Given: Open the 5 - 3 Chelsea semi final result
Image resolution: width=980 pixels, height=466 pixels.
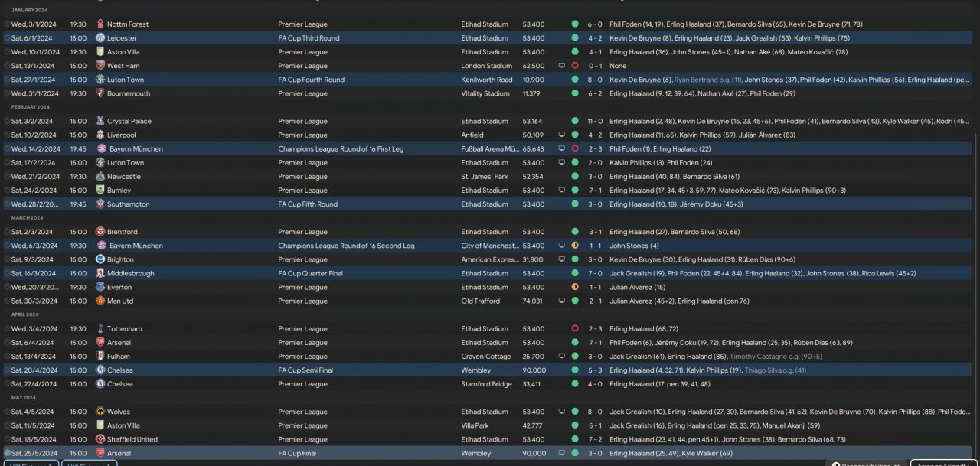Looking at the screenshot, I should tap(595, 370).
